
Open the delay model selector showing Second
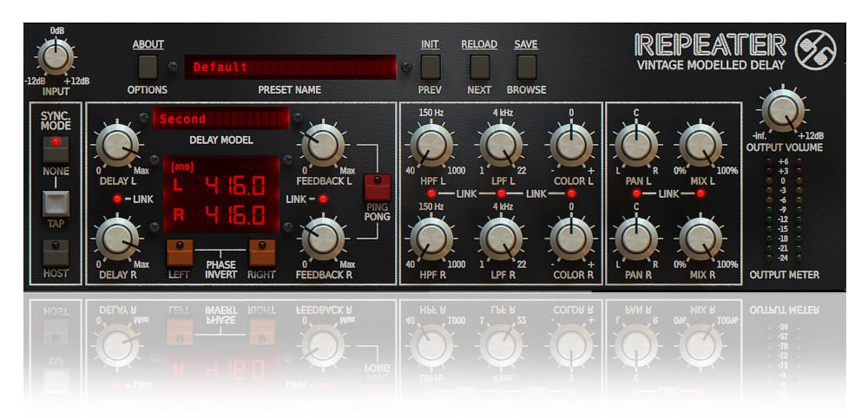click(x=220, y=119)
